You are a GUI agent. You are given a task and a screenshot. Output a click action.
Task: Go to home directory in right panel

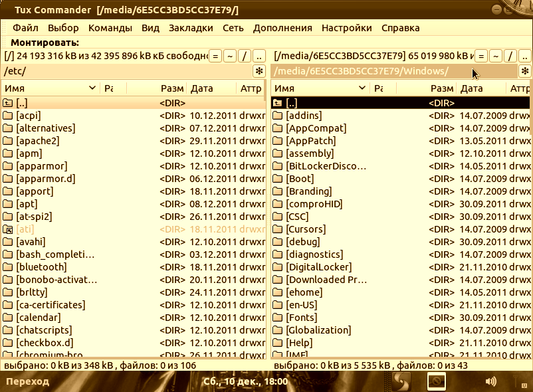496,56
